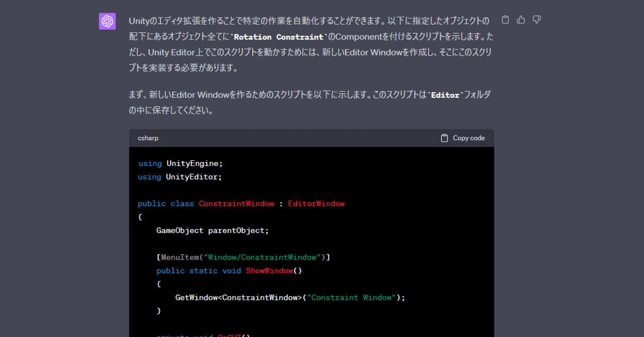
Task: Click the MenuItem string "Window/ConstraintWindow"
Action: [x=263, y=257]
